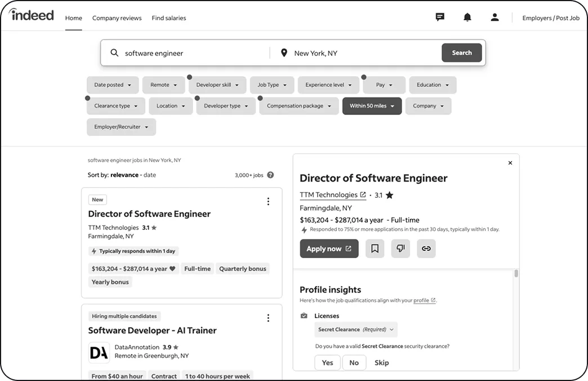
Task: Click the Hiring multiple candidates badge
Action: [124, 316]
